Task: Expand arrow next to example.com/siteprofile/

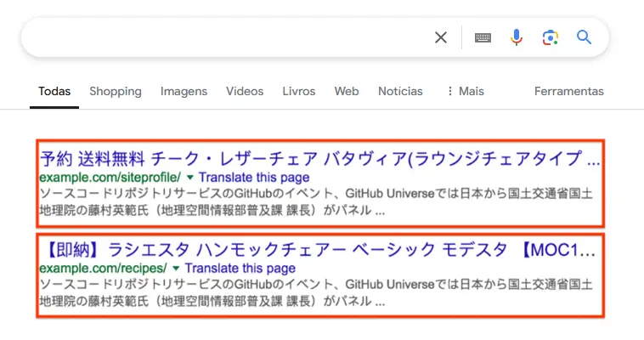Action: 189,178
